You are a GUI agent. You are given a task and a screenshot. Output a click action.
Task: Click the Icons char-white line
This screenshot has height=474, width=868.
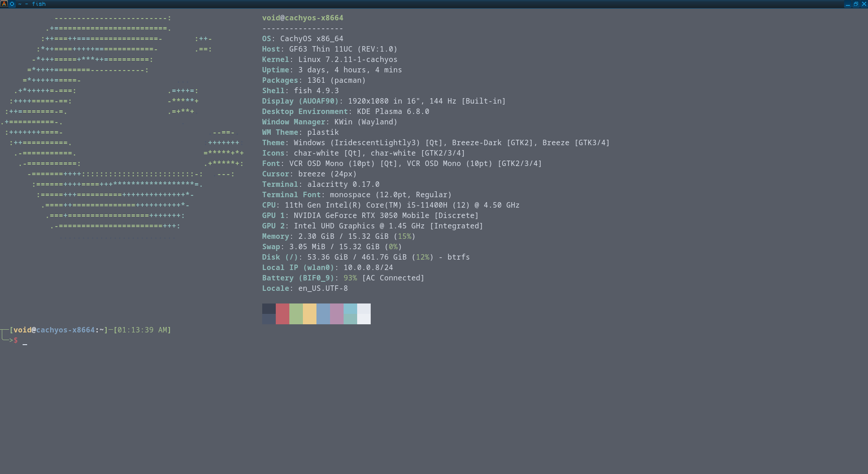pos(363,153)
